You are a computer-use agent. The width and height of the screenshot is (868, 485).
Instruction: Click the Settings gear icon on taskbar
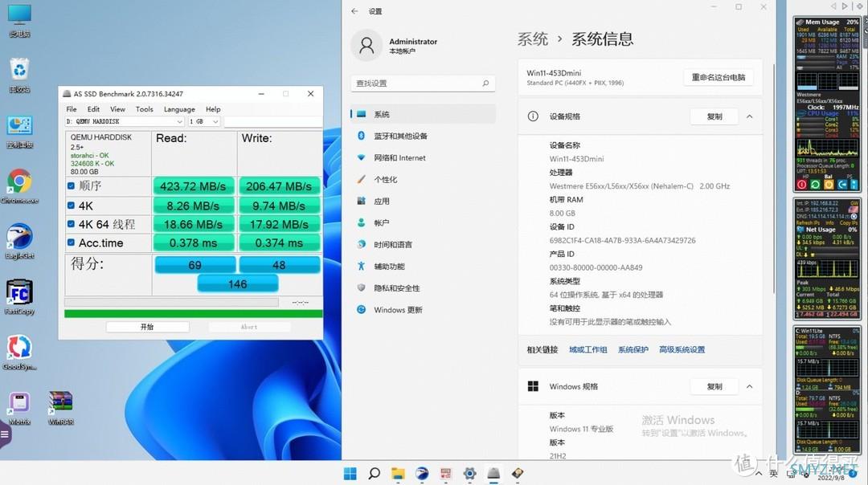tap(469, 474)
